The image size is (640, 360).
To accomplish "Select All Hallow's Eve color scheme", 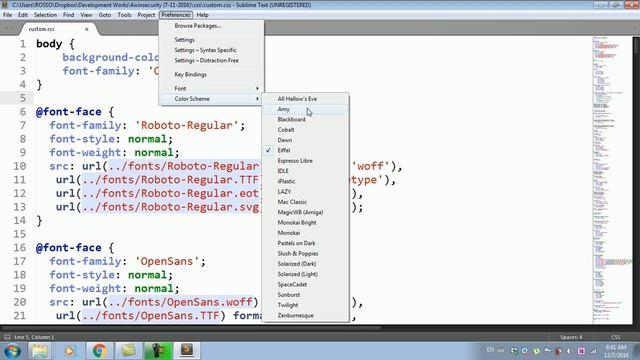I will 305,99.
